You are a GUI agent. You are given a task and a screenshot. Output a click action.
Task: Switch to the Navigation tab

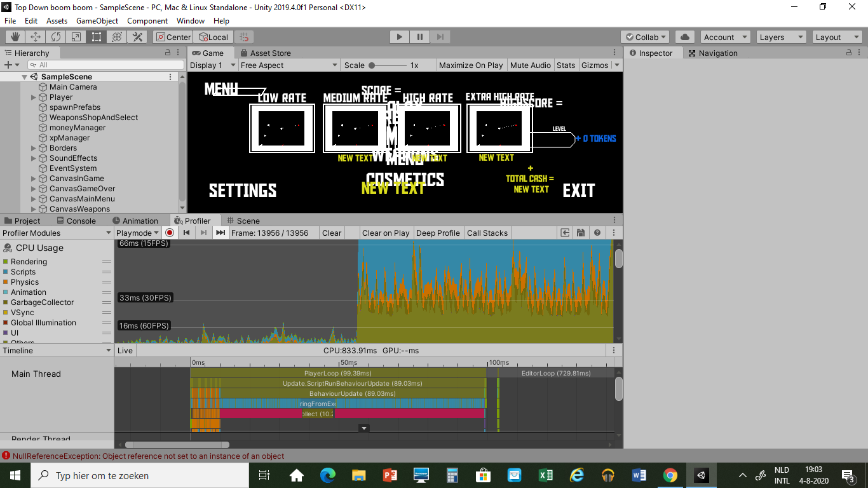713,53
